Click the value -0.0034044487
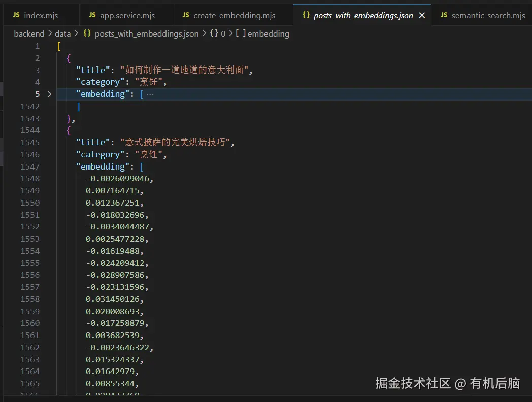 [117, 226]
